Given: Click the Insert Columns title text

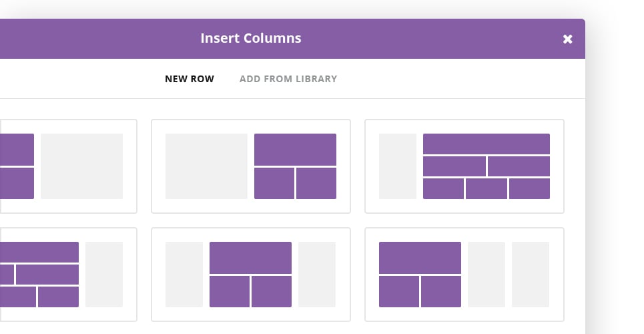Looking at the screenshot, I should coord(251,38).
